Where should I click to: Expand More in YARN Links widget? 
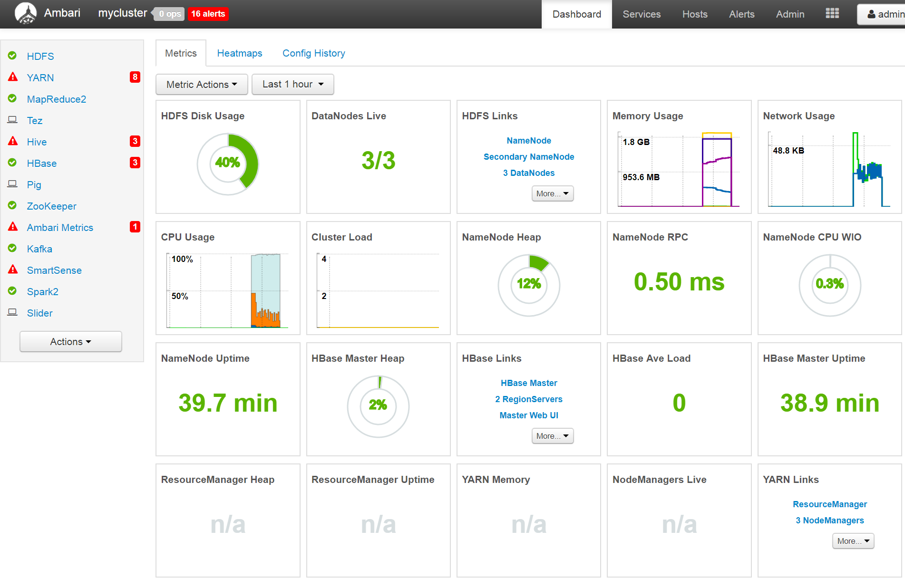853,541
